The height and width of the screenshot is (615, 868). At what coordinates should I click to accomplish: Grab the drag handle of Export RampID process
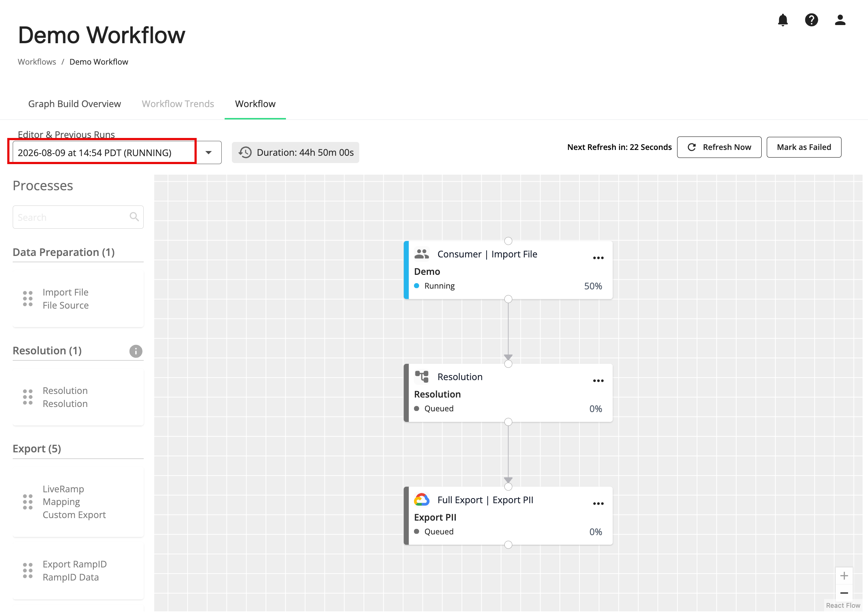tap(28, 571)
